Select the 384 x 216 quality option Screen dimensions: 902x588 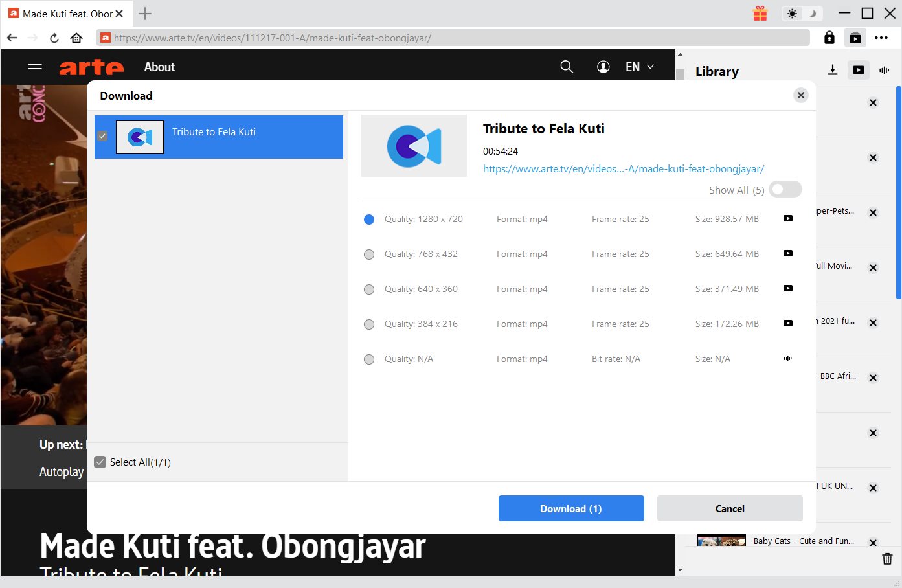369,324
